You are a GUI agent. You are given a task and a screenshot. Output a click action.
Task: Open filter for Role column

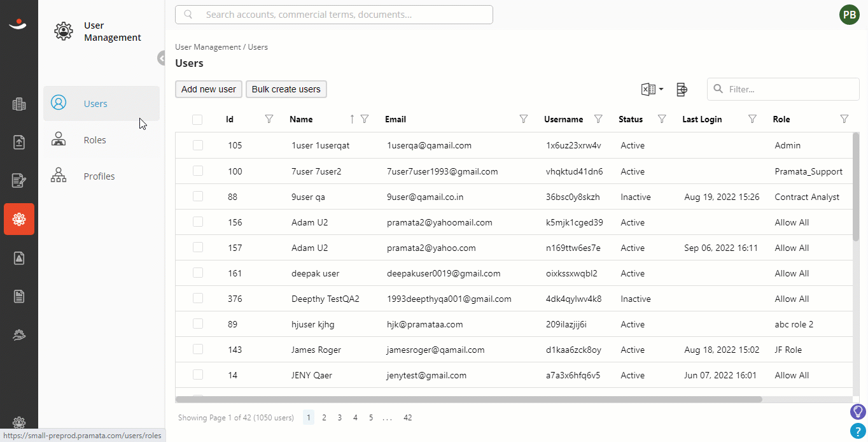[844, 119]
